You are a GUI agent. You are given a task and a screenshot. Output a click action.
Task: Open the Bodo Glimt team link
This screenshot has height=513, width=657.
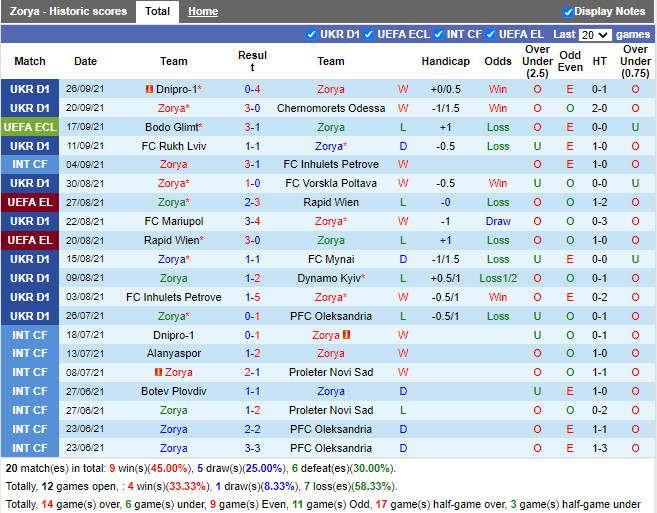(171, 127)
